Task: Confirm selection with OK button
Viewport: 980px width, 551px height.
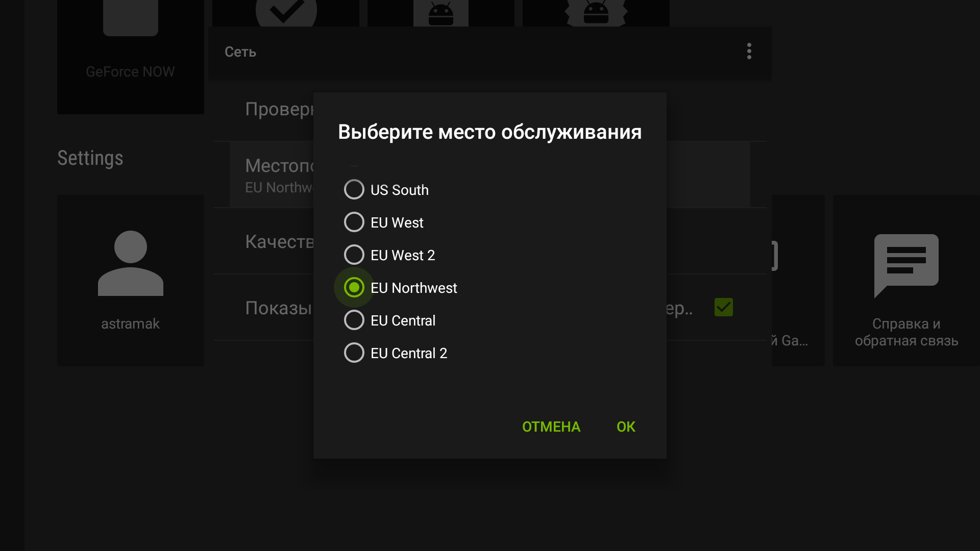Action: click(x=626, y=427)
